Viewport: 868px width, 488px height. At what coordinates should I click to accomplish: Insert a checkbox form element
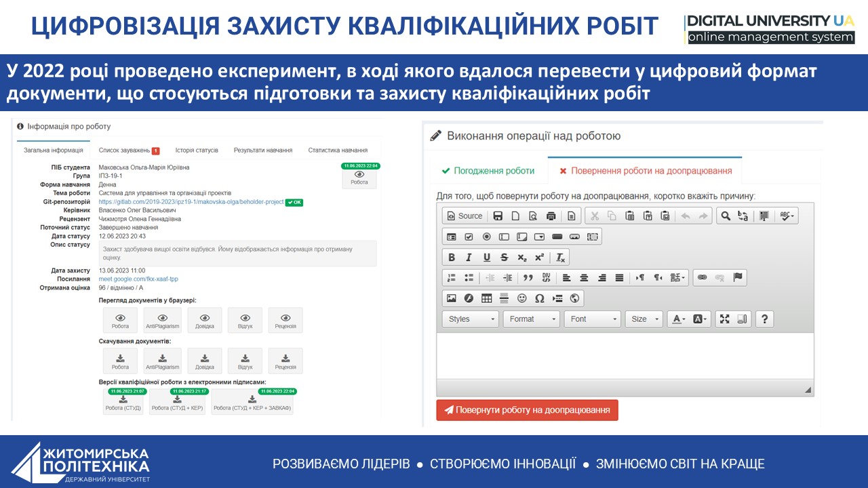(469, 237)
